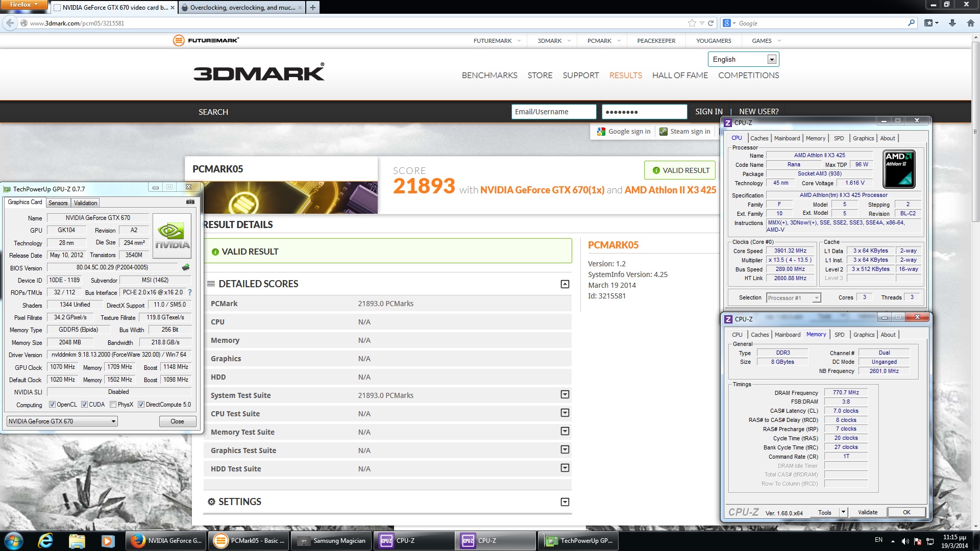Click AMD Athlon II X3 425 link
Screen dimensions: 980x551
point(670,190)
